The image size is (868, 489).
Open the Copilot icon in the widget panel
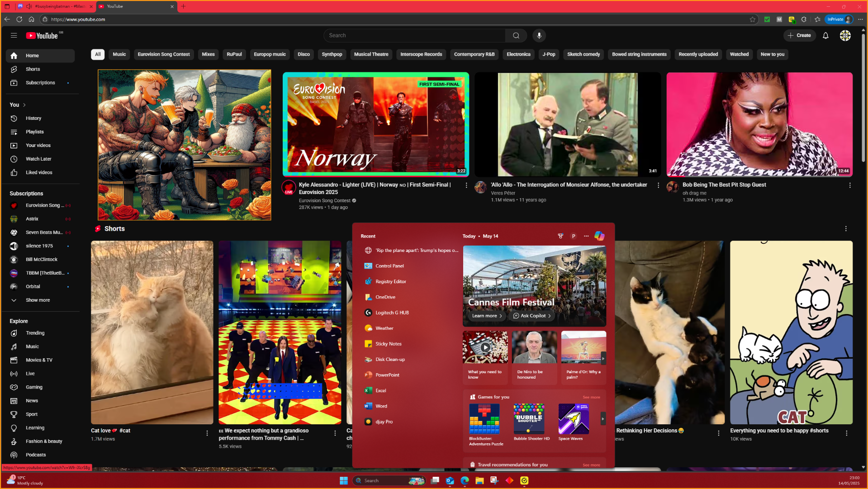599,236
